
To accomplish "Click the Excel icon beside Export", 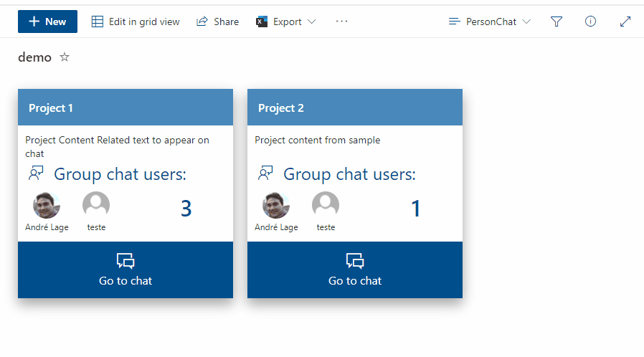I will click(262, 22).
